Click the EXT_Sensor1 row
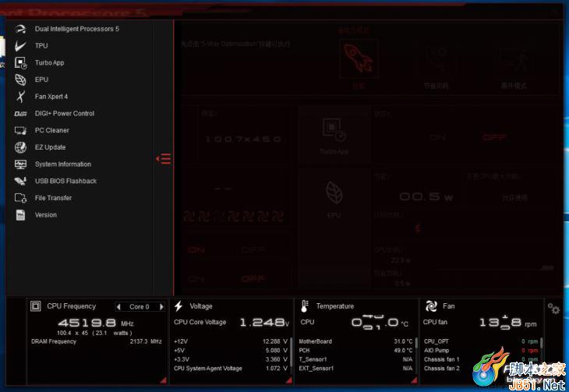569x392 pixels. (x=355, y=369)
